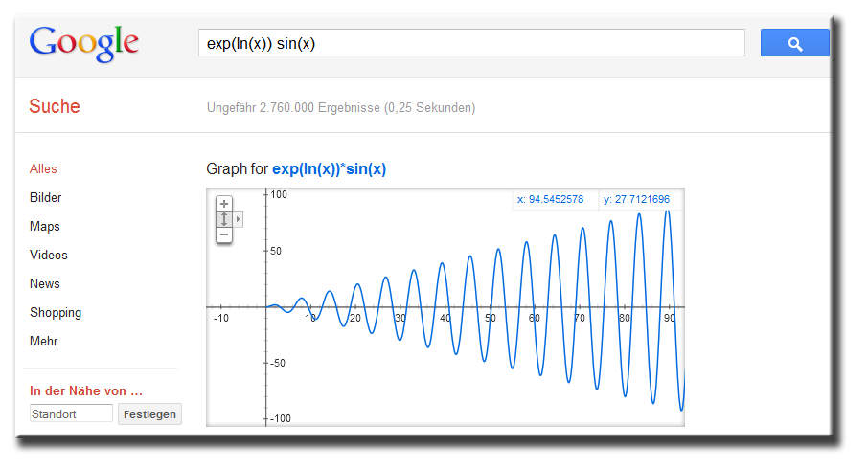868x468 pixels.
Task: Expand the Mehr categories list
Action: pyautogui.click(x=44, y=341)
